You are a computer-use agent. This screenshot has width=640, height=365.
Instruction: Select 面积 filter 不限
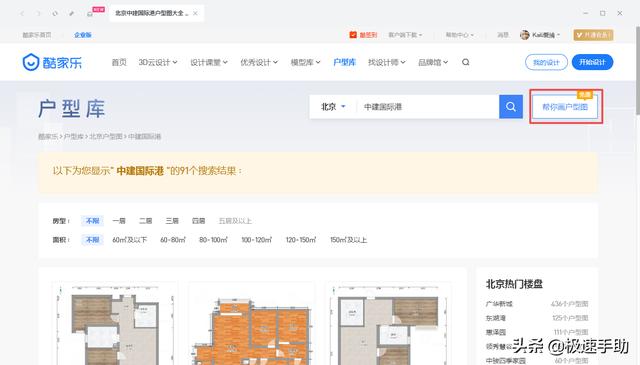(93, 240)
